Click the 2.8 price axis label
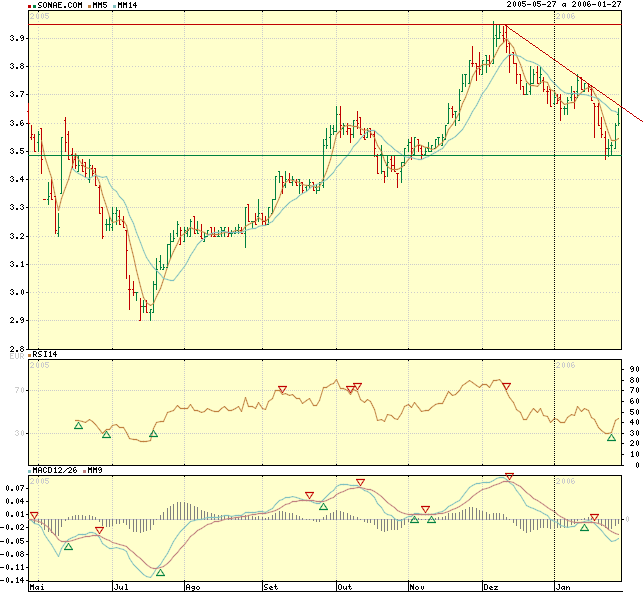Image resolution: width=643 pixels, height=595 pixels. point(17,349)
